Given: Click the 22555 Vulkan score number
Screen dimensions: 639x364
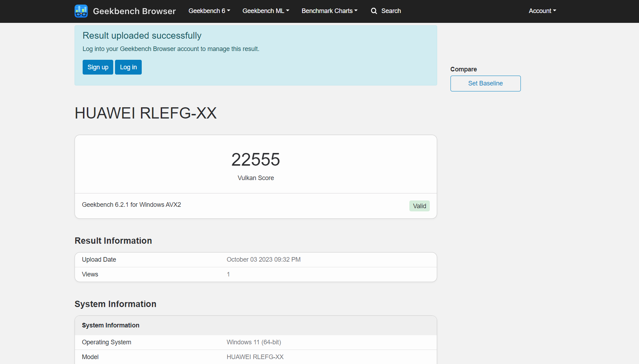Looking at the screenshot, I should pos(256,160).
